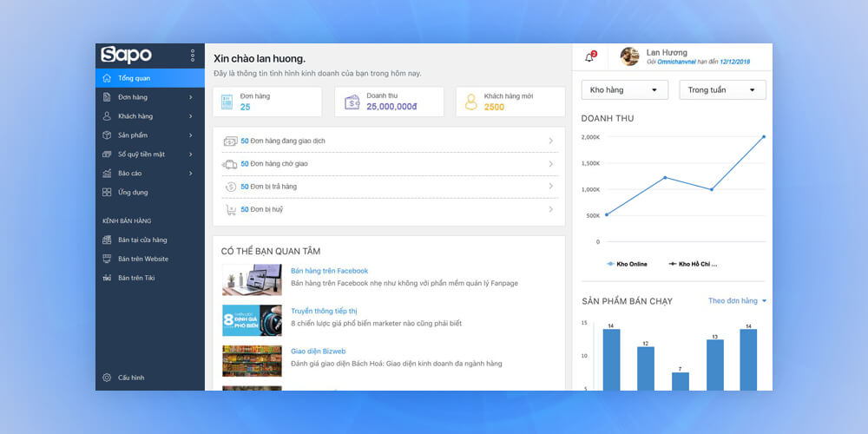Click the Bán trên Tiki channel icon

click(x=107, y=278)
